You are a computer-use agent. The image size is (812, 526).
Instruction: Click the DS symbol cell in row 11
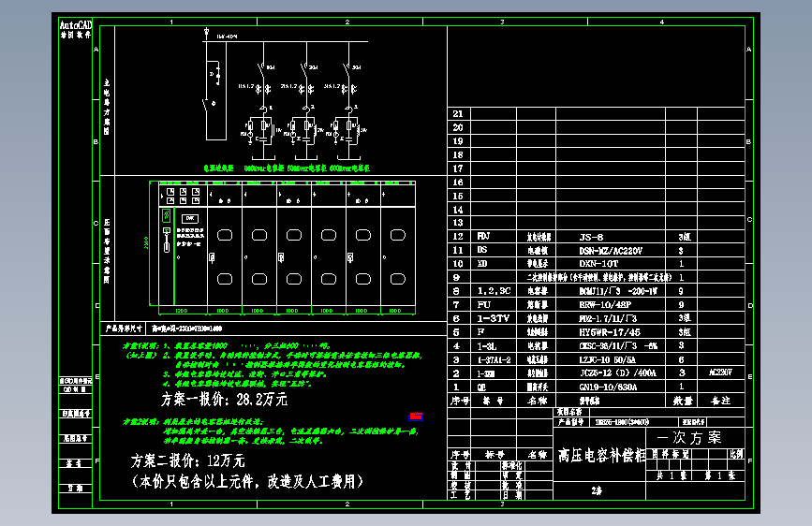click(x=482, y=250)
